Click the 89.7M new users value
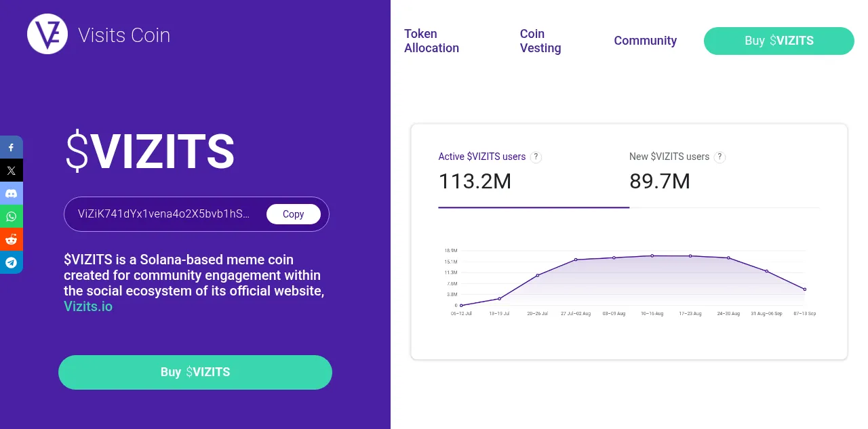 pyautogui.click(x=660, y=182)
